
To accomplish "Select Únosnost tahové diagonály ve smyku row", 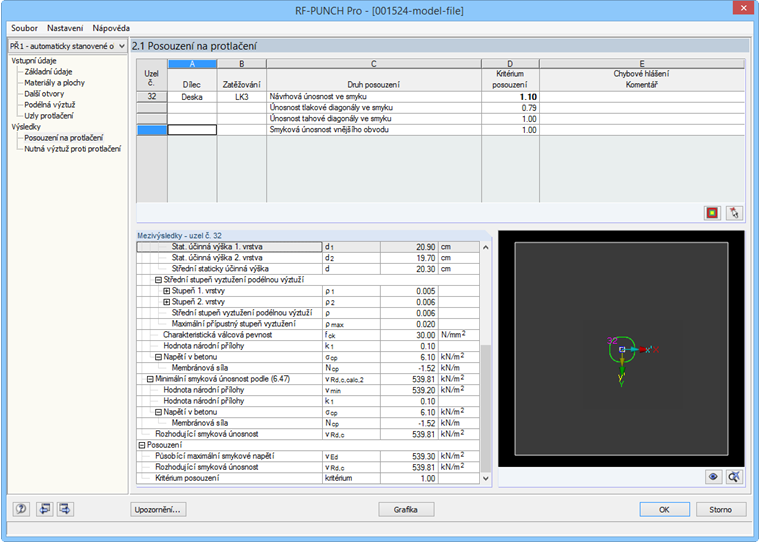I will coord(374,119).
